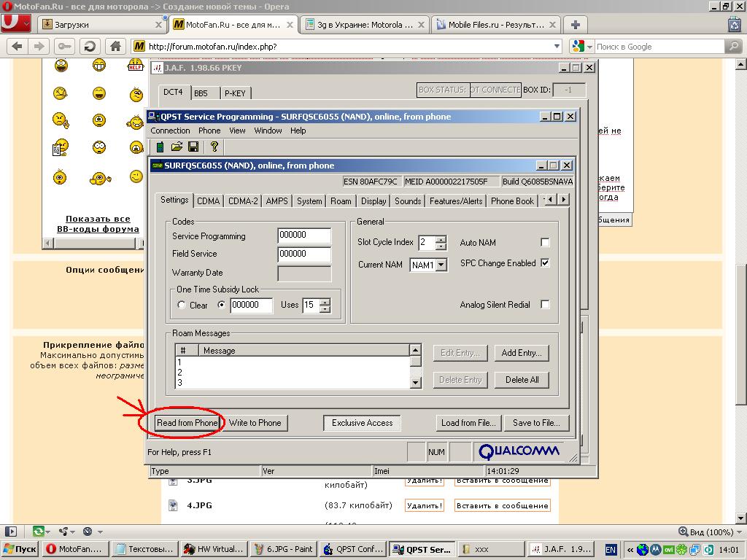747x560 pixels.
Task: Focus the Field Service code field
Action: pos(304,254)
